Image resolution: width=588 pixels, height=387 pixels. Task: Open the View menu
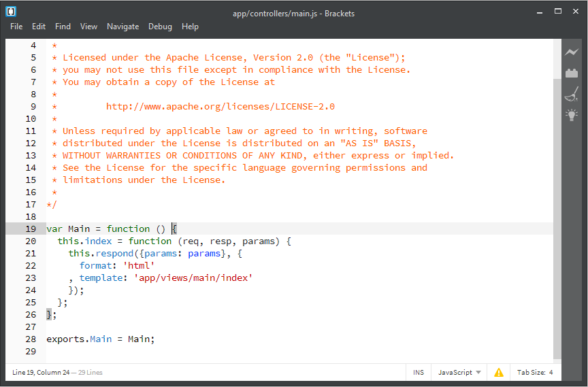point(89,27)
